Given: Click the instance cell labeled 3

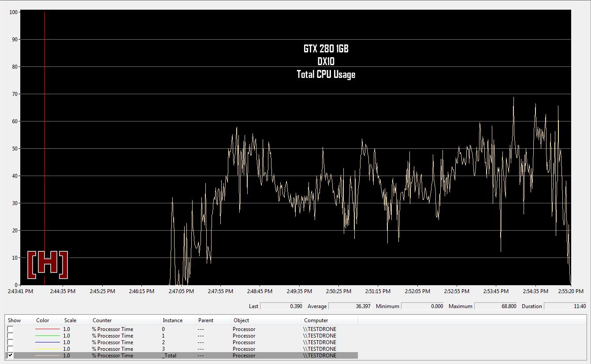Looking at the screenshot, I should pyautogui.click(x=164, y=349).
